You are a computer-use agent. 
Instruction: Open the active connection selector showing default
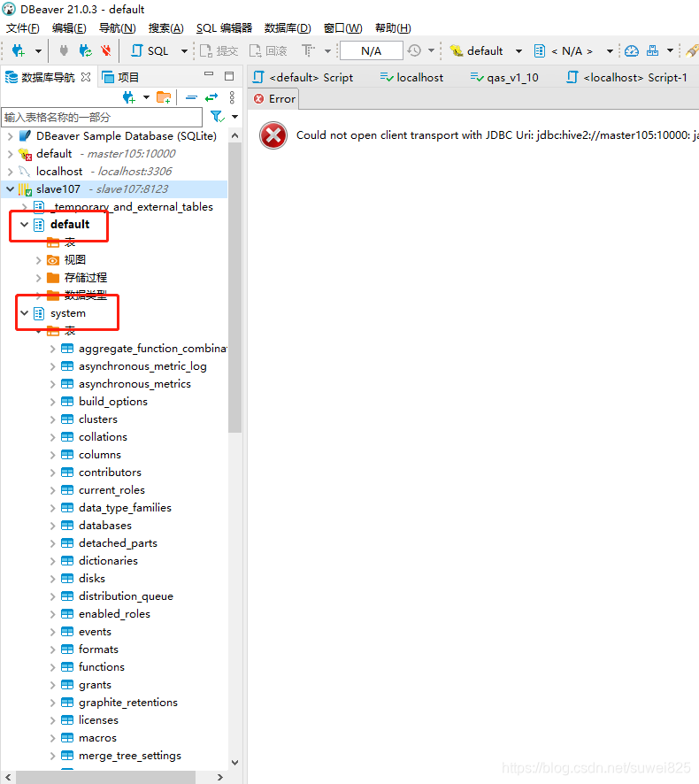(486, 50)
